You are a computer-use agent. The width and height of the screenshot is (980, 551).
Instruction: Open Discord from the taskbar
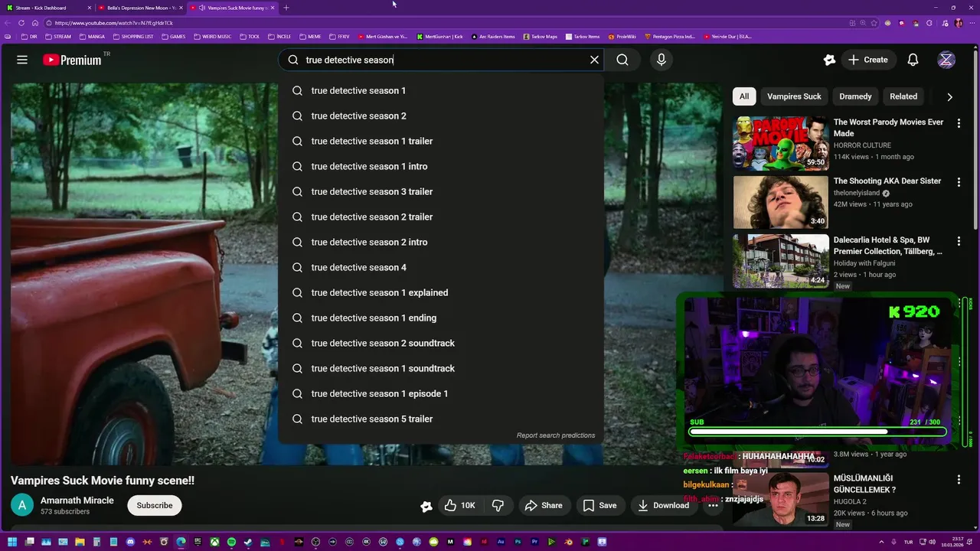click(x=130, y=542)
